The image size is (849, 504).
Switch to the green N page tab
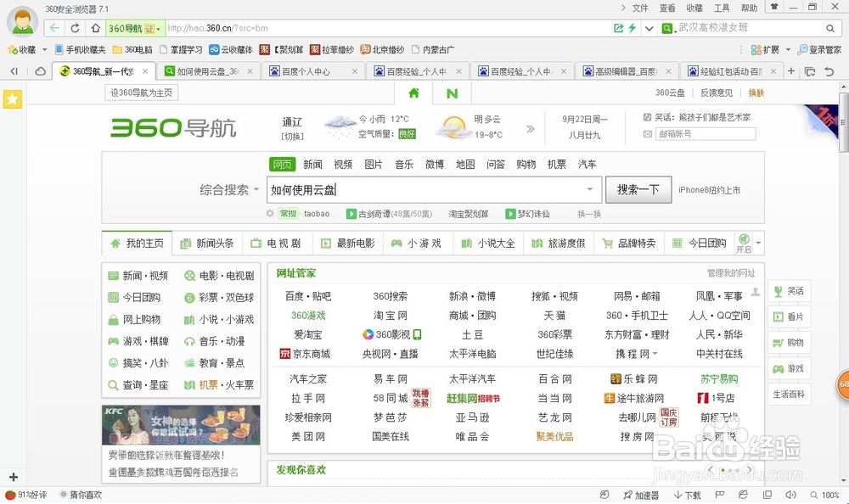tap(453, 93)
